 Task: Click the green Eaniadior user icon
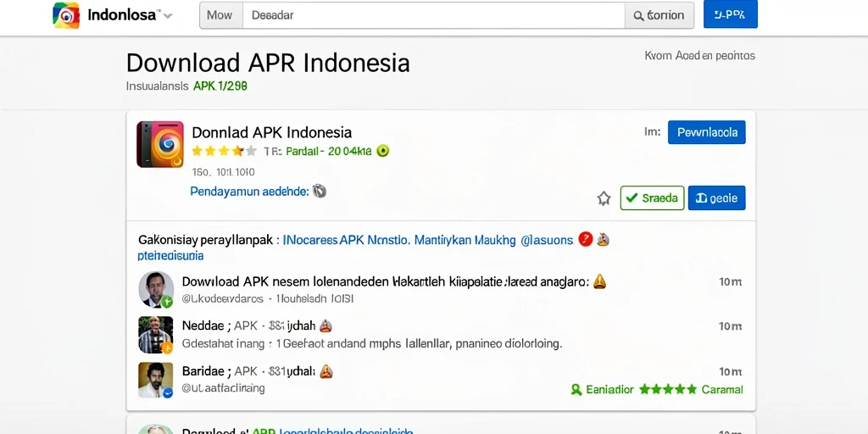pos(576,390)
